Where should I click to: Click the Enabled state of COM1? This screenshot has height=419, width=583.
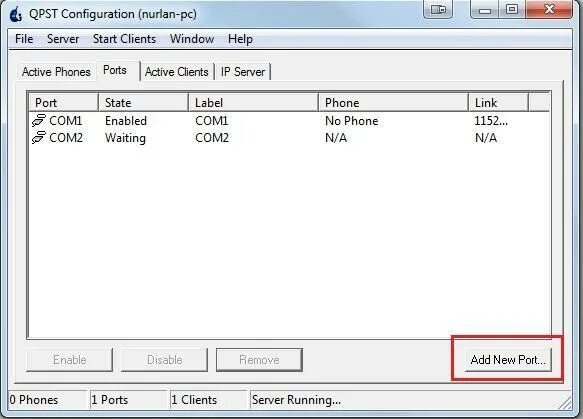126,120
